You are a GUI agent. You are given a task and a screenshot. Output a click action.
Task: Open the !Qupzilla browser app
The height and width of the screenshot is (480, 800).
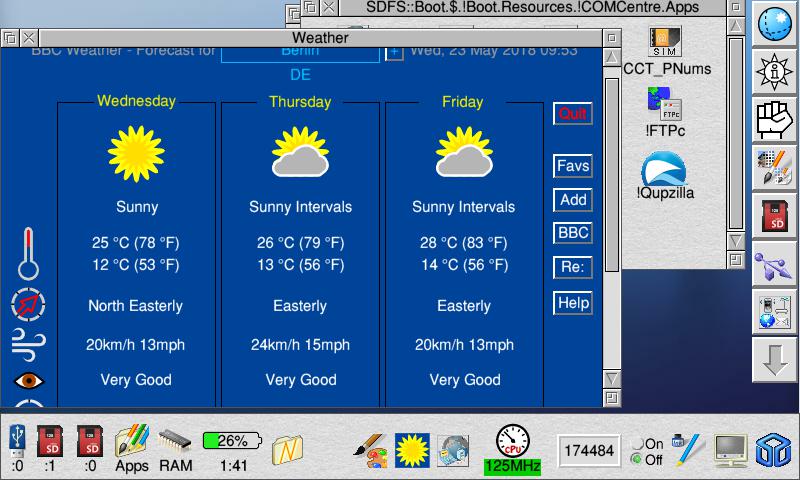[665, 174]
